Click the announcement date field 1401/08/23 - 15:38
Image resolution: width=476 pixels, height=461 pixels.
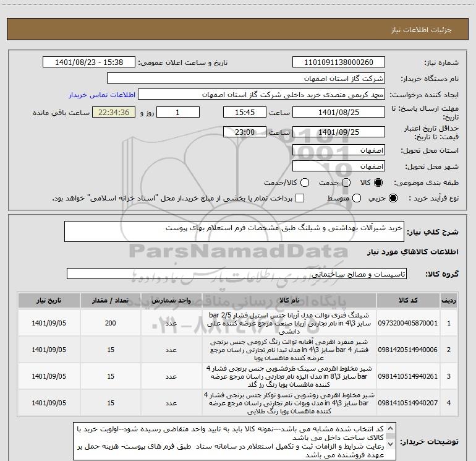(x=89, y=62)
